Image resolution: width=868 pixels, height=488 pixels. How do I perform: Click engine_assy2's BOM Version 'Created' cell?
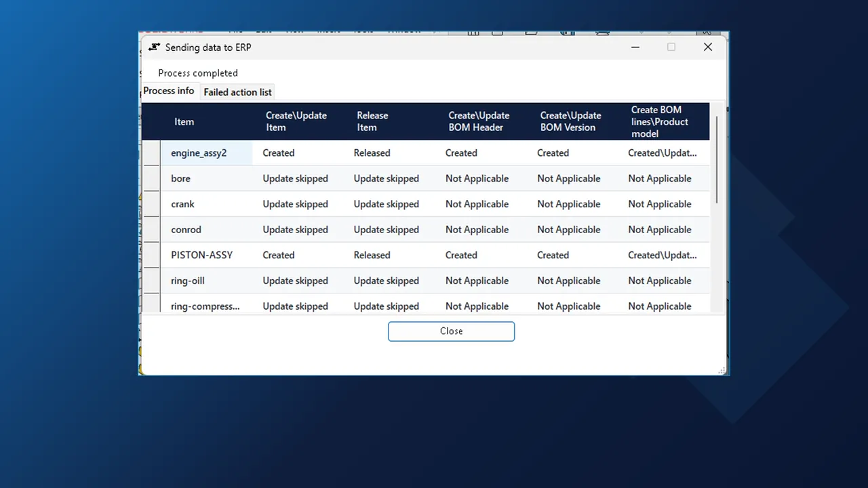pyautogui.click(x=572, y=153)
